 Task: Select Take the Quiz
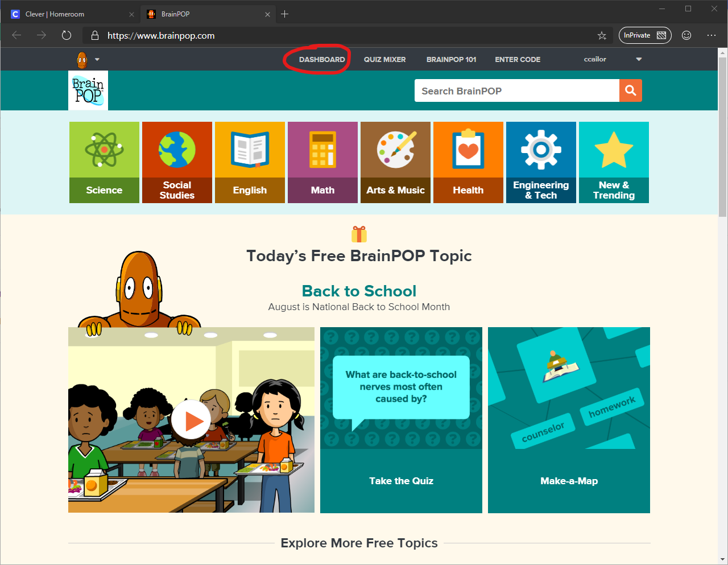tap(401, 481)
